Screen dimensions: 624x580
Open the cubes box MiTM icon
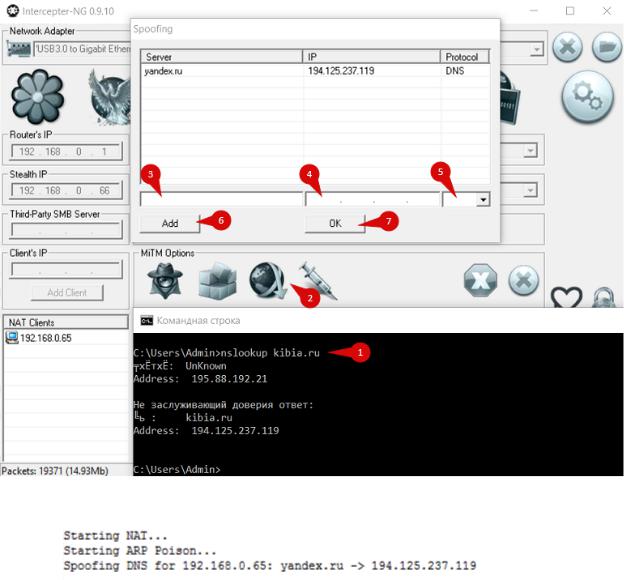pyautogui.click(x=217, y=281)
